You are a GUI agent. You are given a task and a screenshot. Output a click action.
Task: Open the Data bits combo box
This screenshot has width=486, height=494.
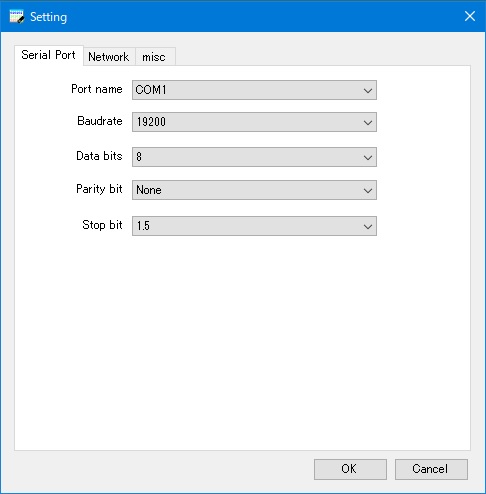254,157
